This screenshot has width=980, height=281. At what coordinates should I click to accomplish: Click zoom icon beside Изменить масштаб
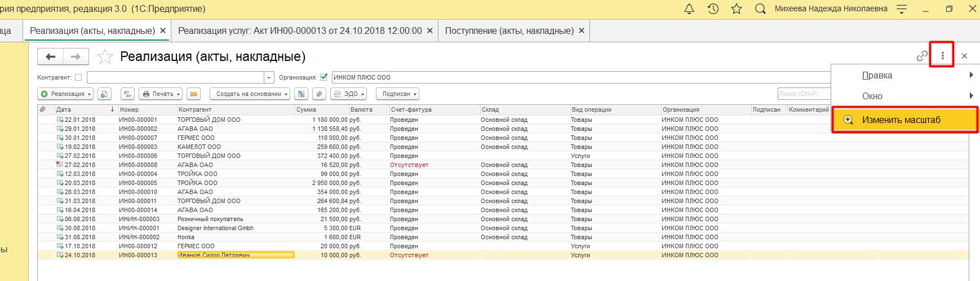coord(847,120)
